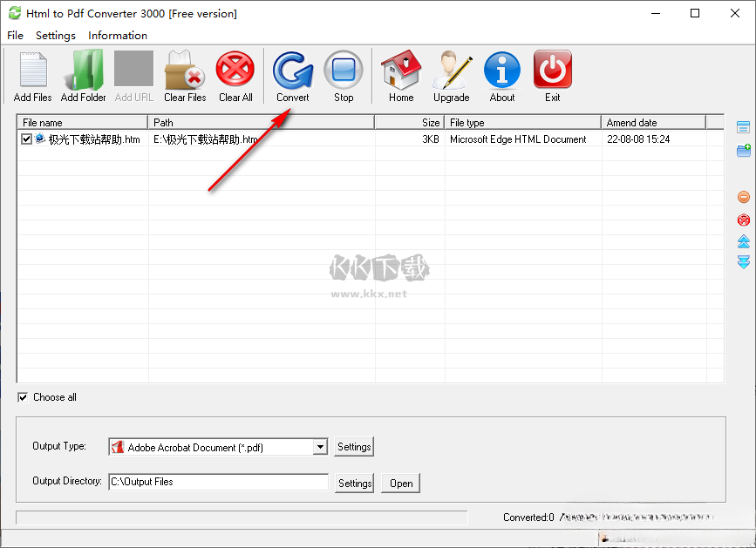The image size is (756, 548).
Task: Open the File menu
Action: tap(16, 36)
